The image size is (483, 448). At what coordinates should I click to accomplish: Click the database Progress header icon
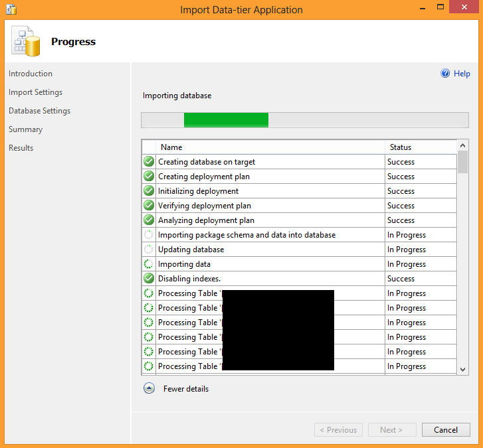coord(25,42)
